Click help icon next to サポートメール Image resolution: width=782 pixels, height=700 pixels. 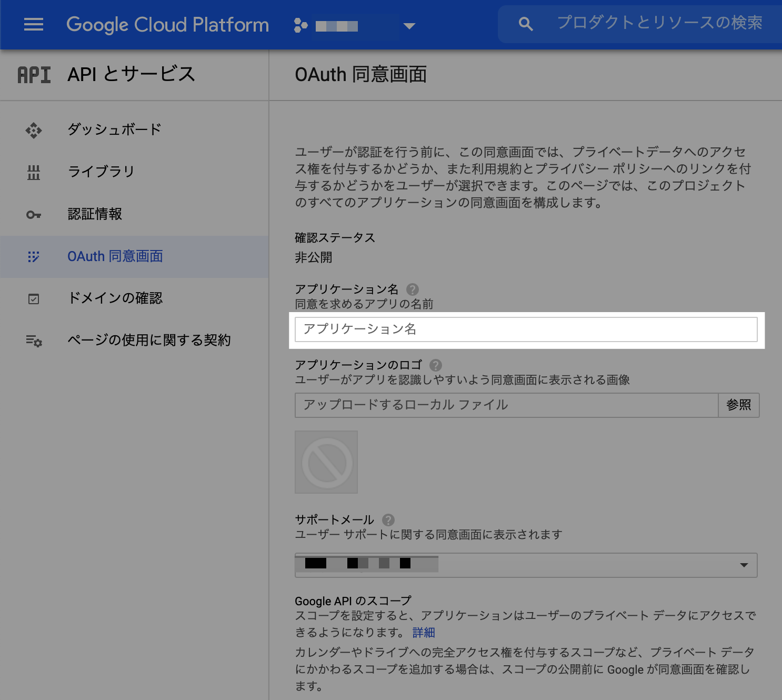[x=388, y=520]
